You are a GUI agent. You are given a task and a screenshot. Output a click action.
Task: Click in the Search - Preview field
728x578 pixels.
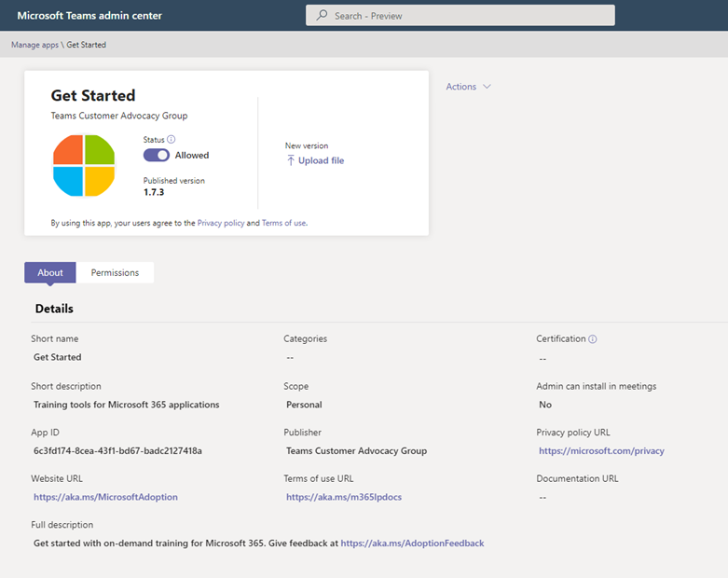[x=460, y=15]
